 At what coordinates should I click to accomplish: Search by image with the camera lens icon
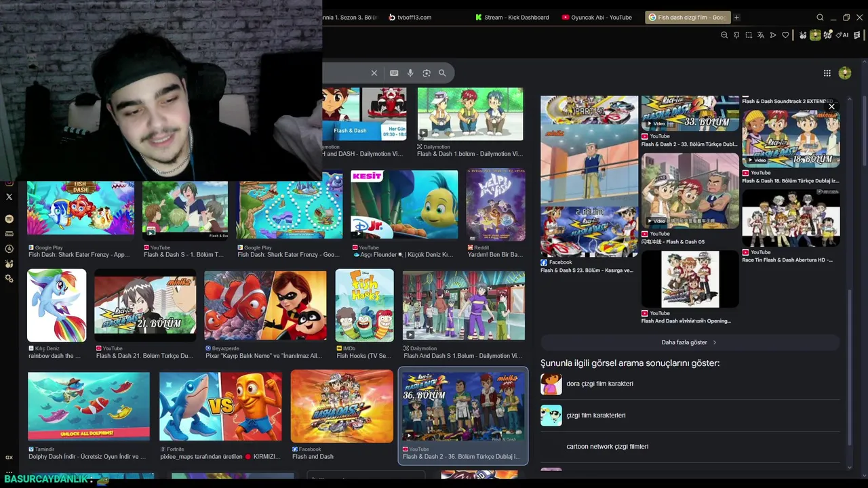pos(427,73)
